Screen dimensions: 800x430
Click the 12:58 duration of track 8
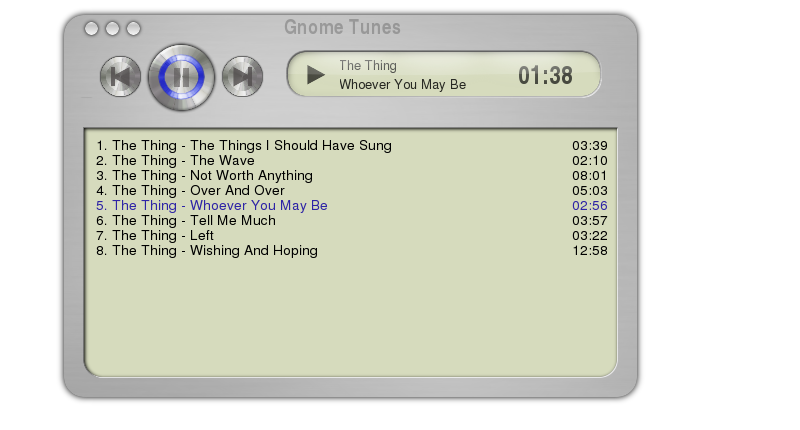click(590, 250)
